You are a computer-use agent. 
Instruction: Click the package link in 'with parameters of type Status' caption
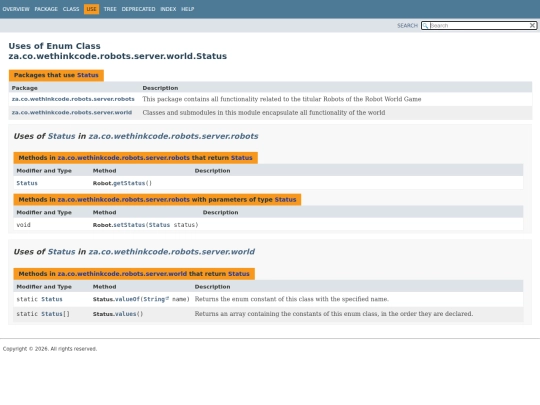pos(124,200)
